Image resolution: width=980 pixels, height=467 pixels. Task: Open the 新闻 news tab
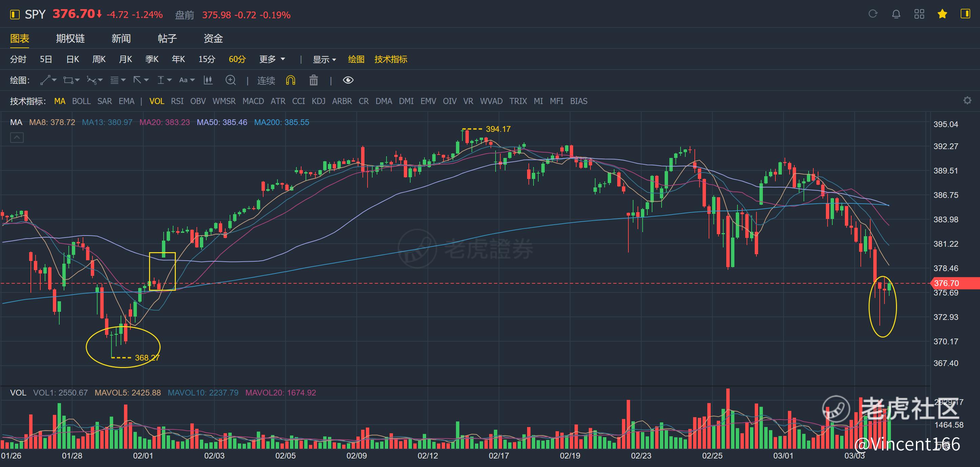[121, 38]
